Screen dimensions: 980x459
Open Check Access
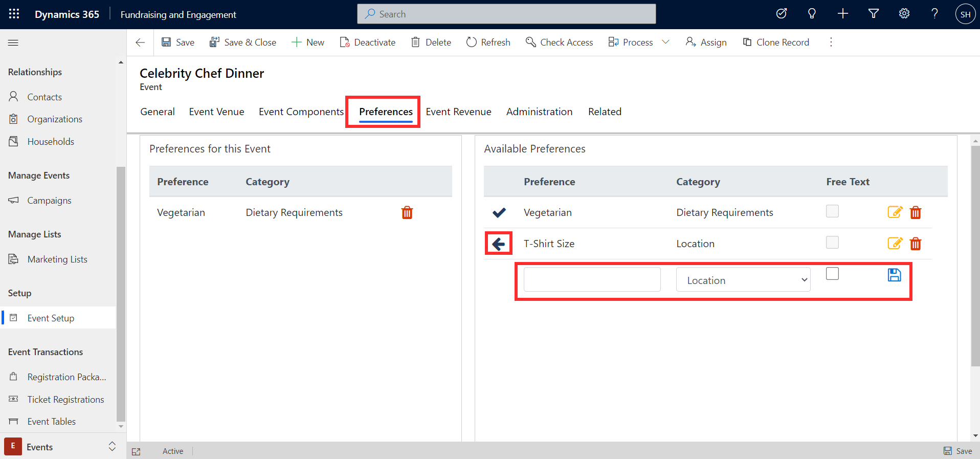560,42
